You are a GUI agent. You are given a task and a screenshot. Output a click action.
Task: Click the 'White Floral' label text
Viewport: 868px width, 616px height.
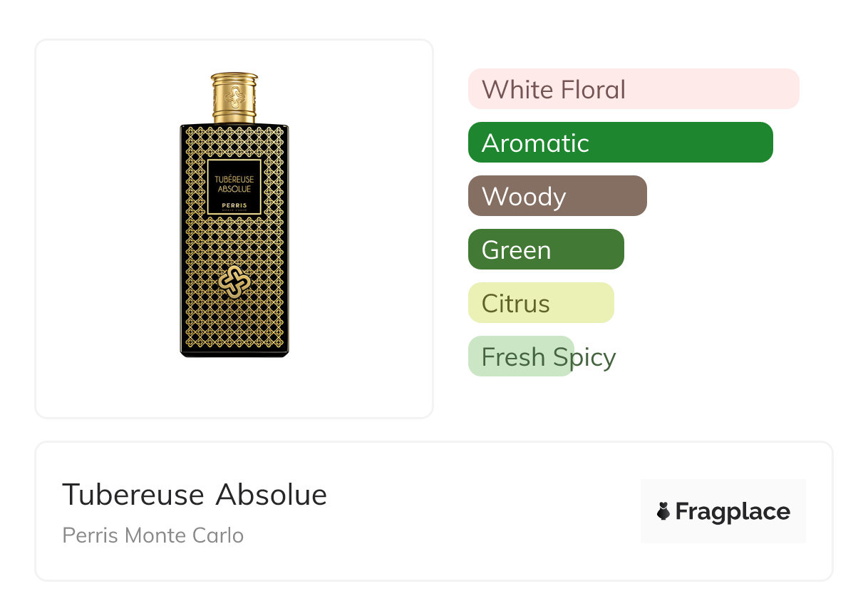coord(553,89)
